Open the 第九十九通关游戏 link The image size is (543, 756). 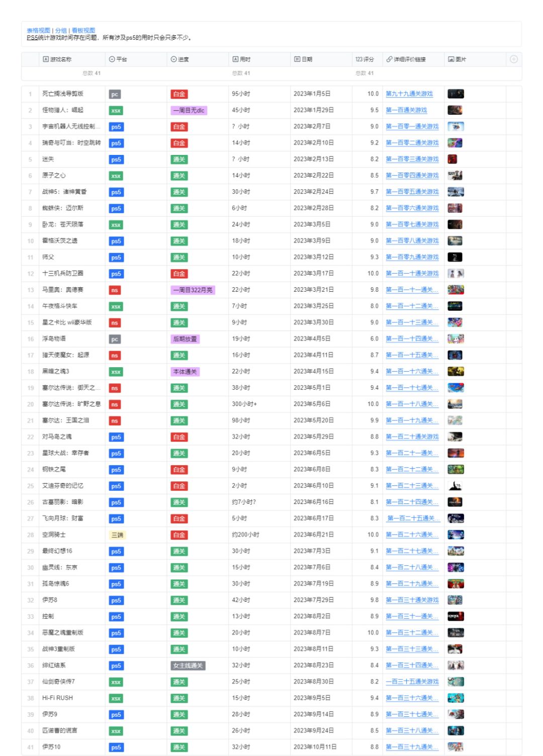(x=409, y=94)
